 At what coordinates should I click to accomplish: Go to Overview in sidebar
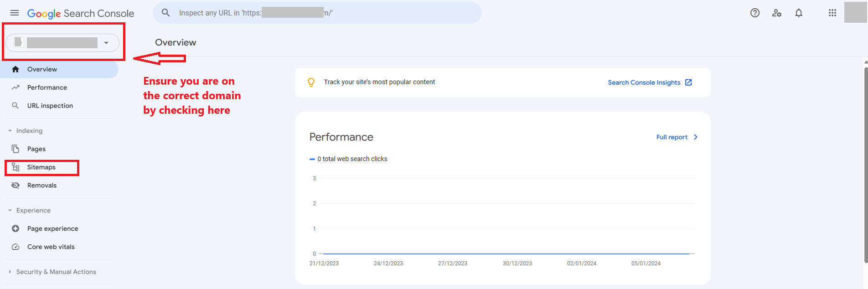(59, 69)
